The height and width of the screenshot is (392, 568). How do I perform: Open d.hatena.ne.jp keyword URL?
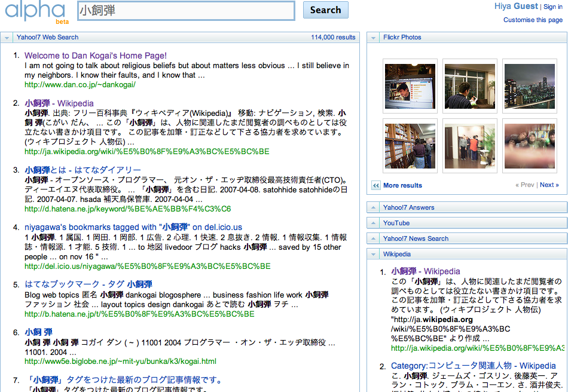127,209
